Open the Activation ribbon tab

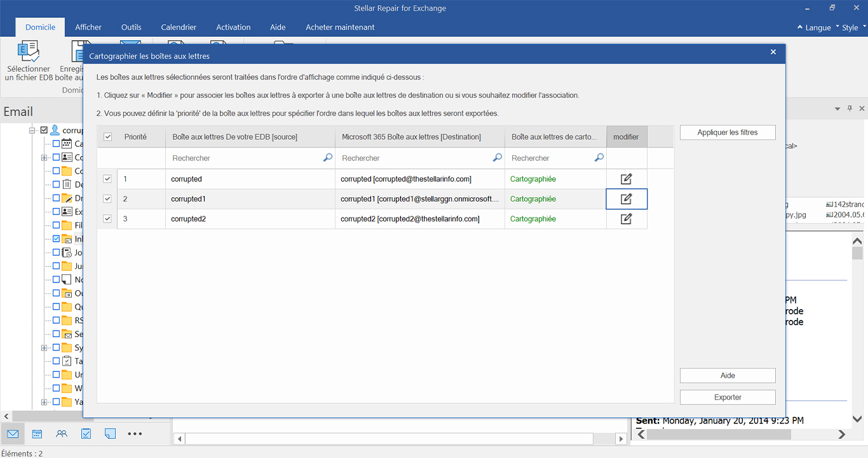pyautogui.click(x=233, y=27)
